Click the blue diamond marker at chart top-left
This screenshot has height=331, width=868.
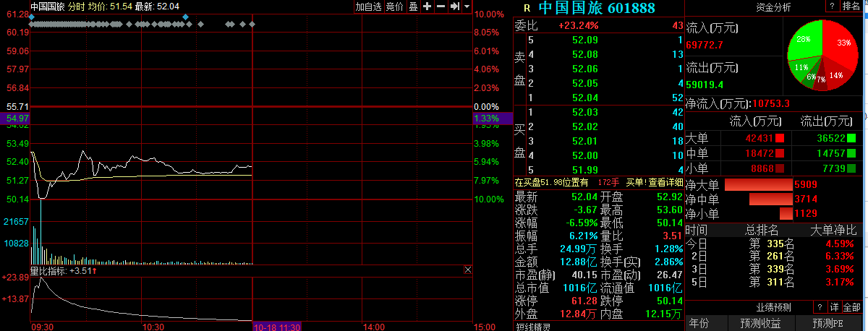tap(32, 16)
